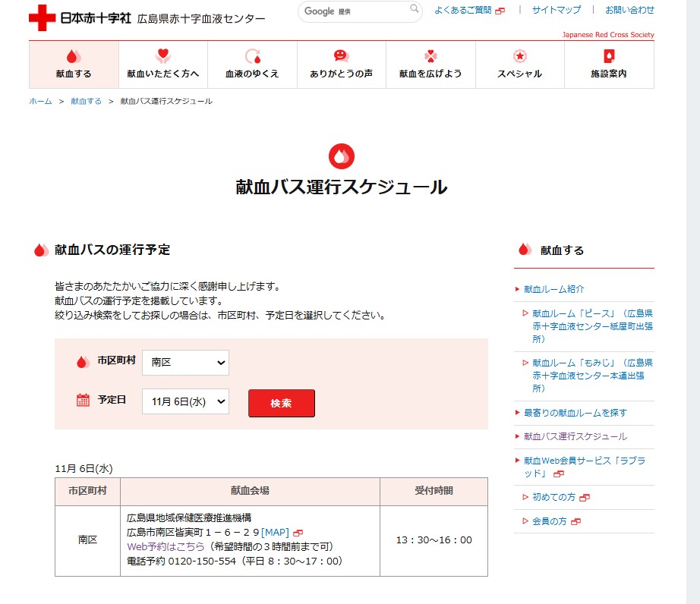
Task: Click the calendar icon beside 予定日
Action: (83, 400)
